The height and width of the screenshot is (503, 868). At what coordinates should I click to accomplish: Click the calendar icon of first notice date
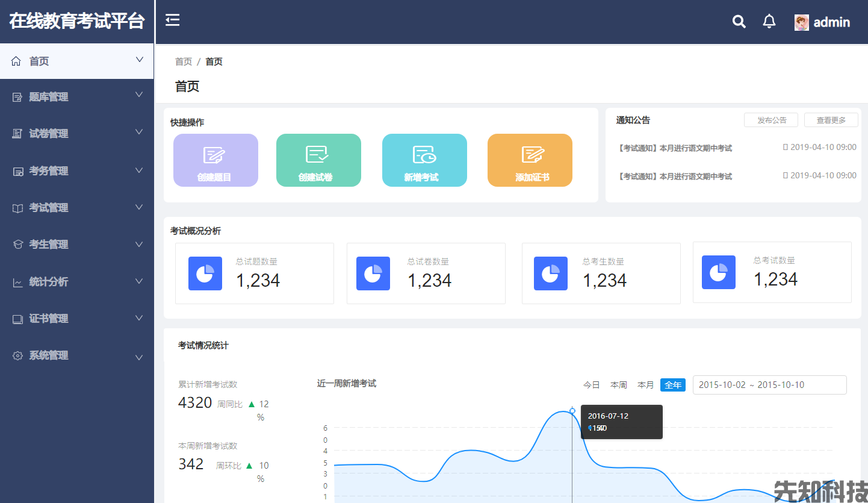point(785,147)
